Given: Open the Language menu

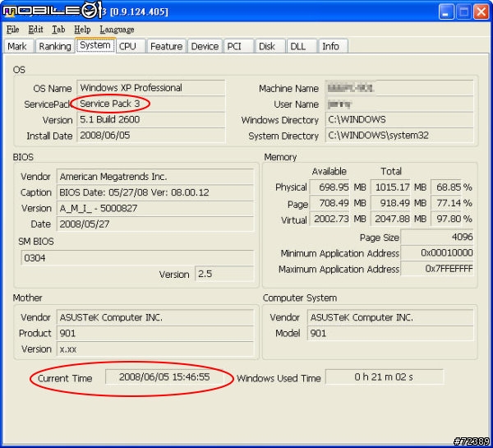Looking at the screenshot, I should coord(117,30).
